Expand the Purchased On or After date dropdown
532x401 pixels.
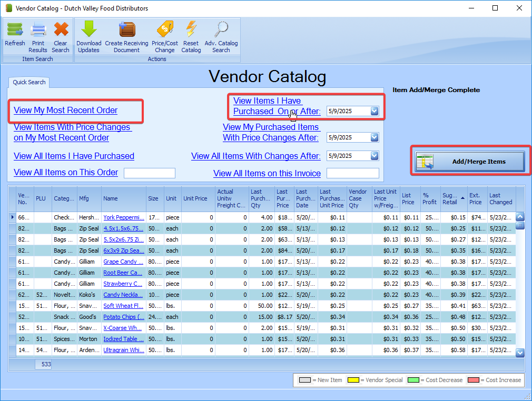pyautogui.click(x=375, y=111)
